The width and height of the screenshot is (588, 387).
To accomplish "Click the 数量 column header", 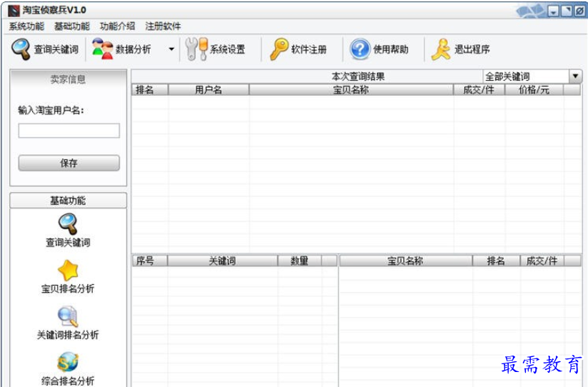I will pyautogui.click(x=299, y=261).
